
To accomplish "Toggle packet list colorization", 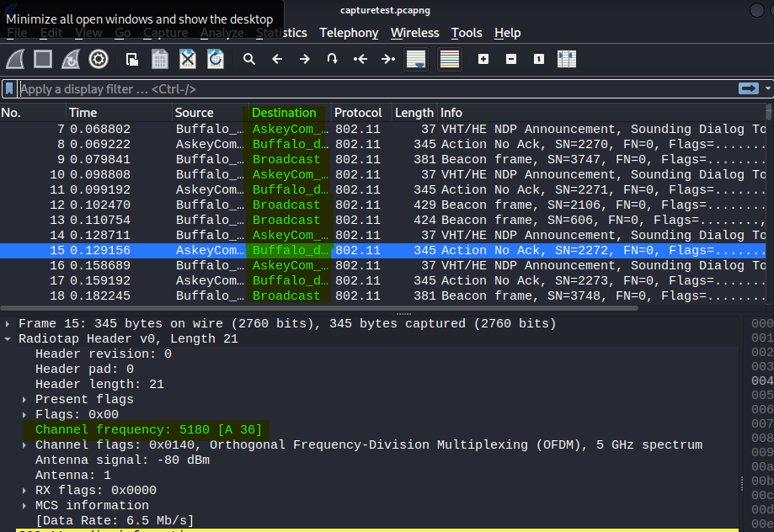I will [x=450, y=59].
